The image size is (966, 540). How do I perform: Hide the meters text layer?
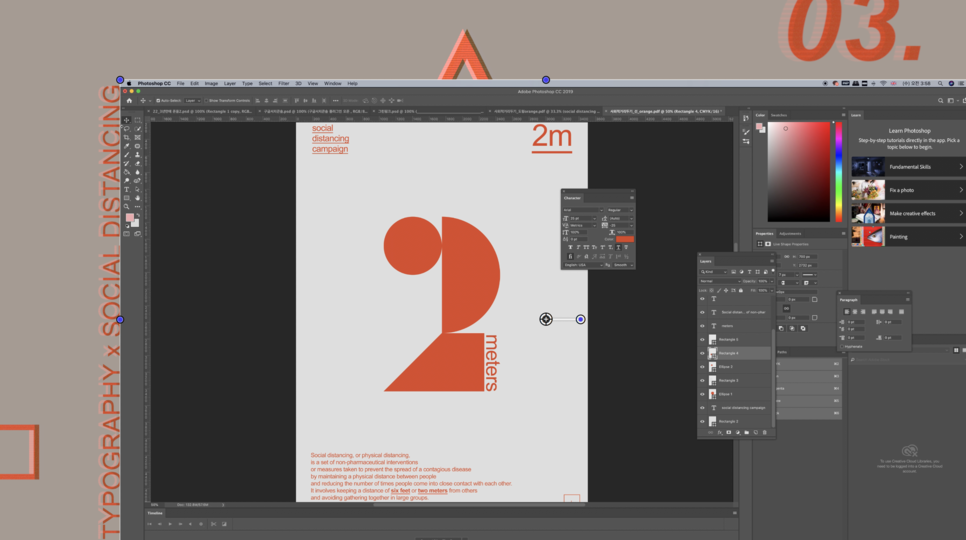click(x=702, y=326)
